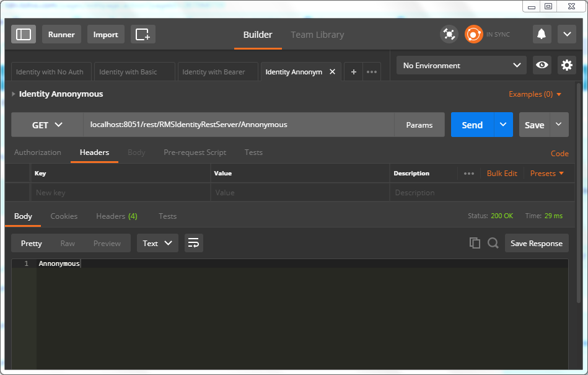
Task: Open the Identity with No Auth tab
Action: tap(51, 72)
